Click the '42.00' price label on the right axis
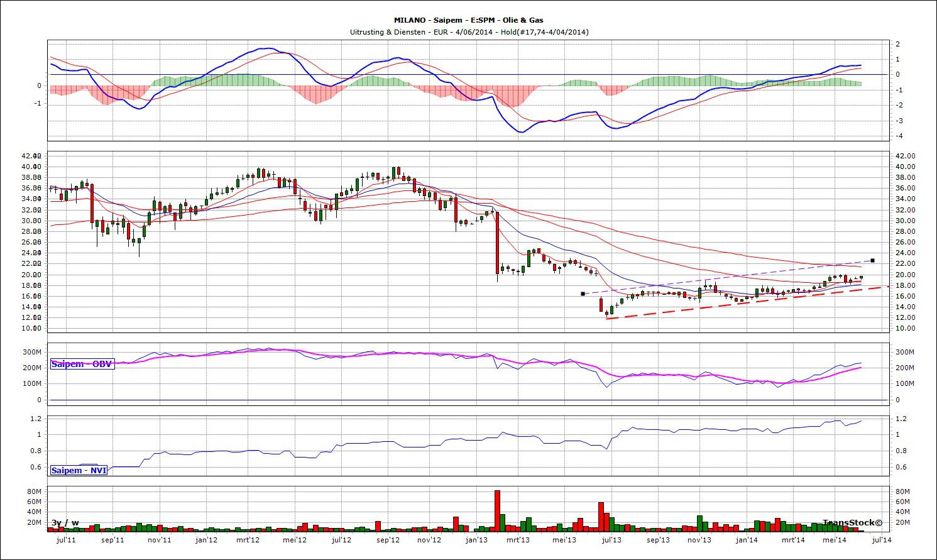The height and width of the screenshot is (560, 937). pyautogui.click(x=906, y=156)
